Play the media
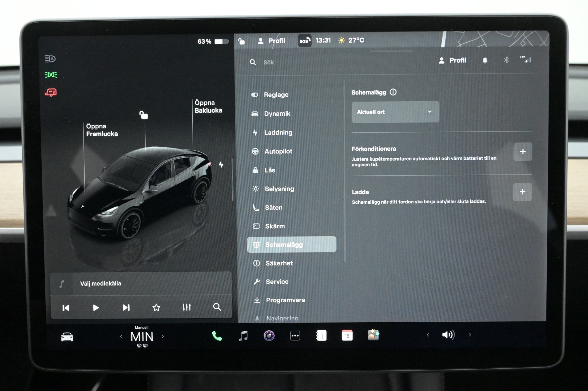Screen dimensions: 588x391 [x=96, y=308]
